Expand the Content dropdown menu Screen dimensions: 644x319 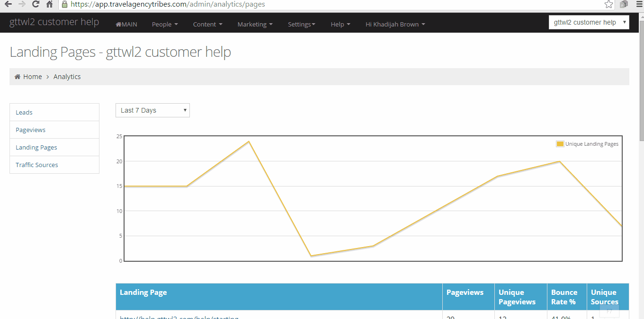pos(207,24)
